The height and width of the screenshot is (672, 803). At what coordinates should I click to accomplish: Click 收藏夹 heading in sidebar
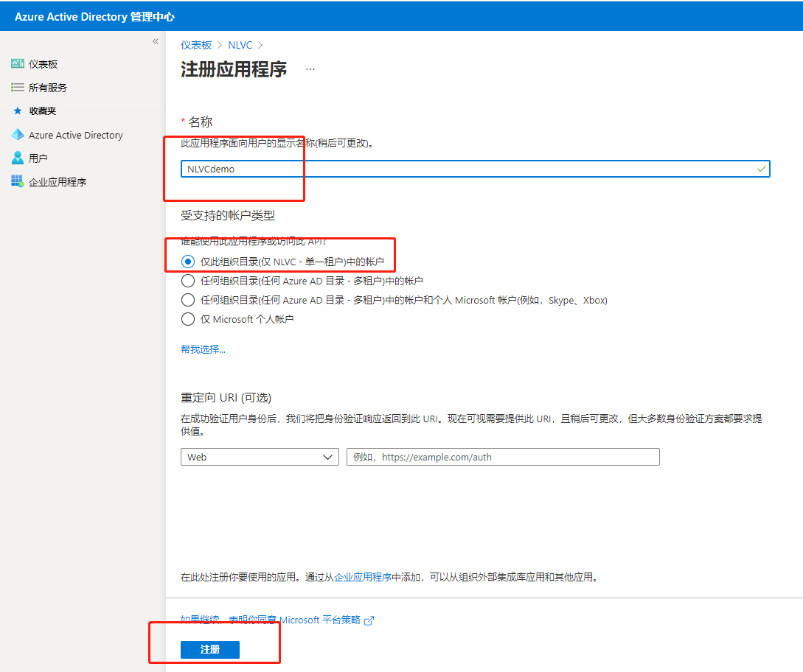click(x=43, y=111)
